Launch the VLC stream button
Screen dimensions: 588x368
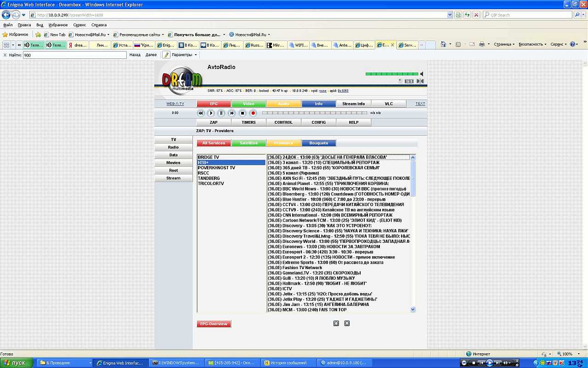[389, 103]
